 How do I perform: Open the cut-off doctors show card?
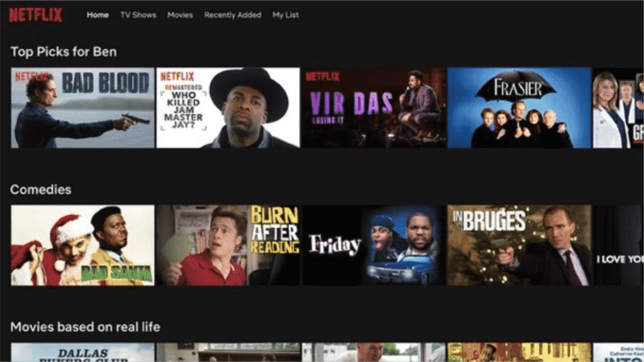(x=618, y=108)
